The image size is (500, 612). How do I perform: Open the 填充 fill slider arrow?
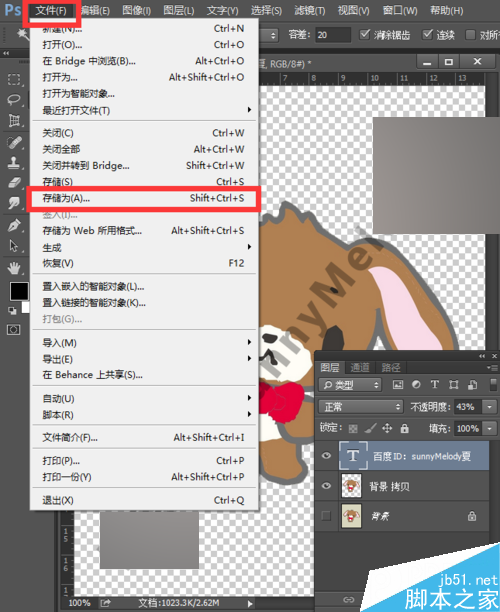pyautogui.click(x=489, y=429)
